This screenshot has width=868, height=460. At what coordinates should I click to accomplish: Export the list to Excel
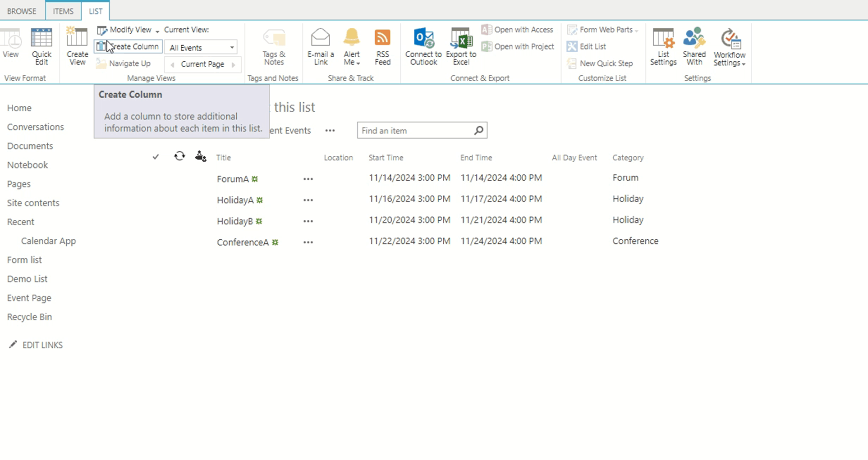tap(460, 46)
